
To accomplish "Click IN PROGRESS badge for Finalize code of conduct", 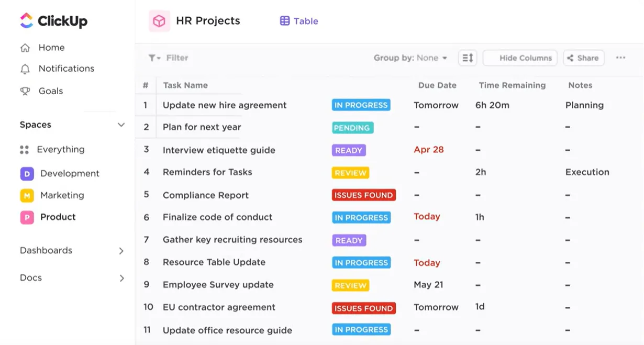I will pyautogui.click(x=361, y=218).
